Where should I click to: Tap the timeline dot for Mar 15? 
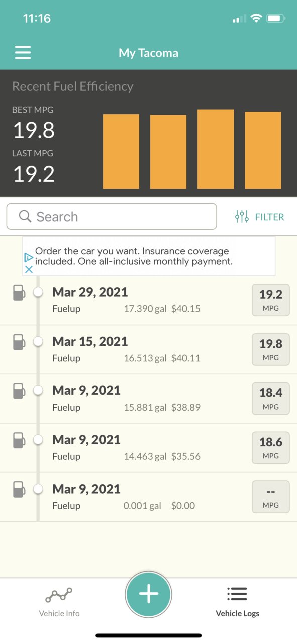pyautogui.click(x=38, y=342)
